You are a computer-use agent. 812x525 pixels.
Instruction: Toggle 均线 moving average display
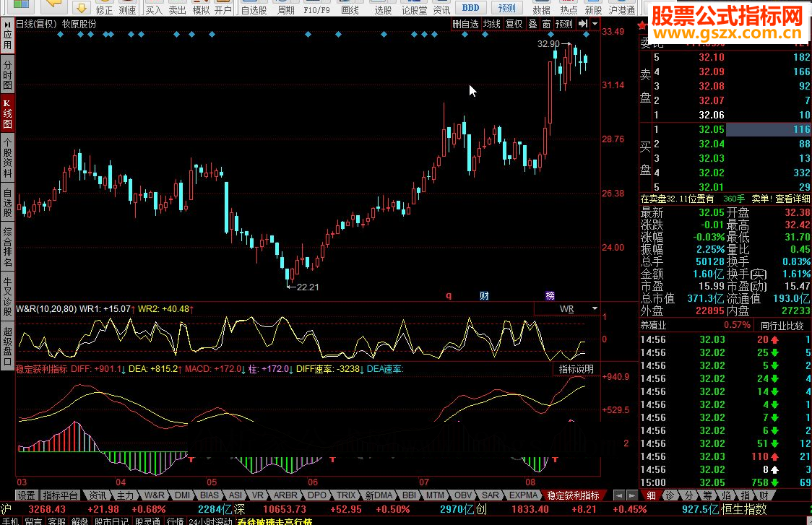point(492,24)
